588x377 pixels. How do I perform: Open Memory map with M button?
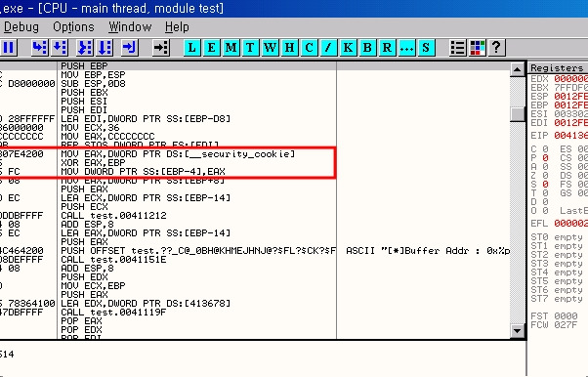pos(231,48)
